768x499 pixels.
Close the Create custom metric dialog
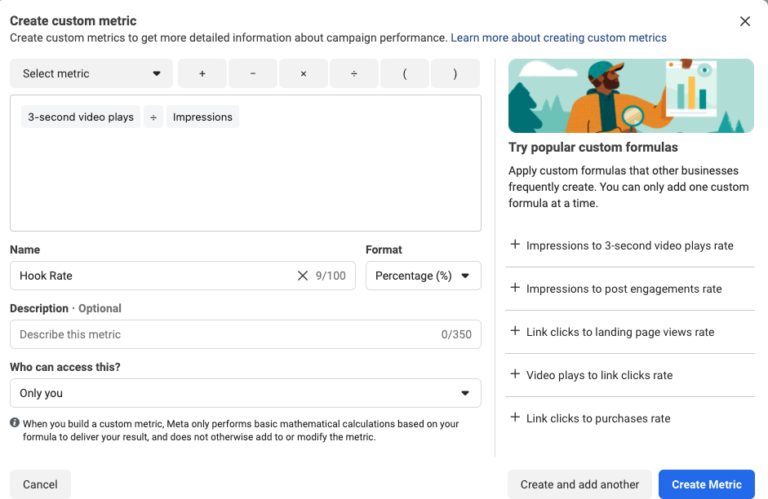[745, 21]
